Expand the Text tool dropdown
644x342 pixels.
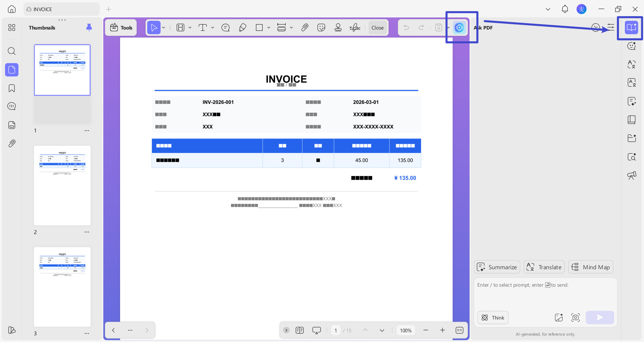coord(213,27)
